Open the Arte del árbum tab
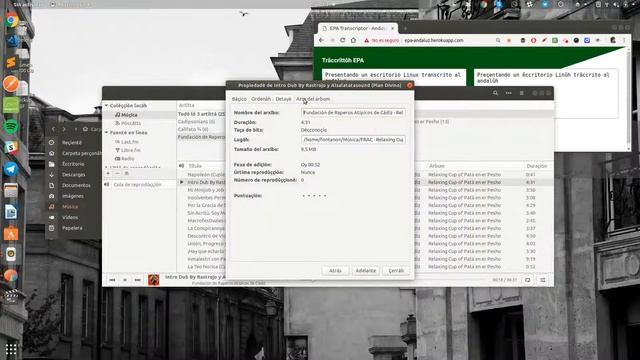 313,99
